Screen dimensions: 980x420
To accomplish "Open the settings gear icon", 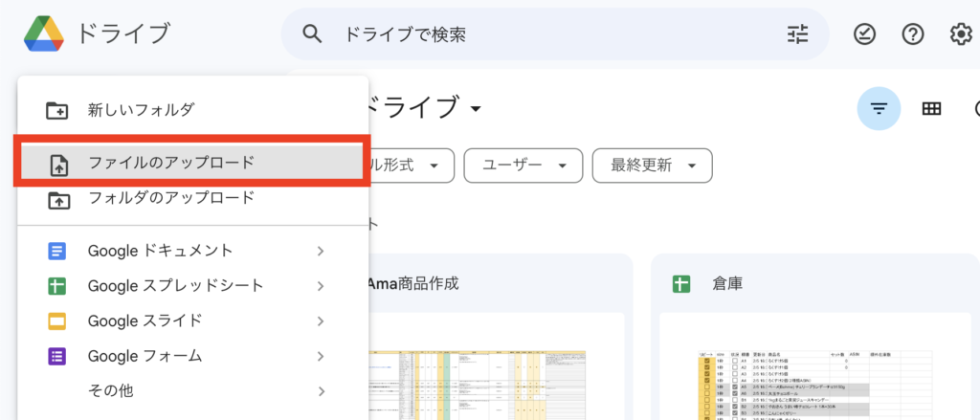I will pos(961,33).
